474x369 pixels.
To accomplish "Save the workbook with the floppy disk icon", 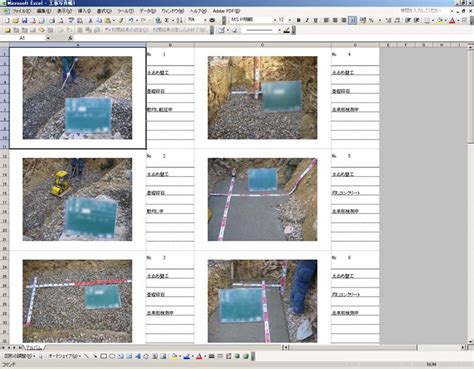I will [x=24, y=20].
